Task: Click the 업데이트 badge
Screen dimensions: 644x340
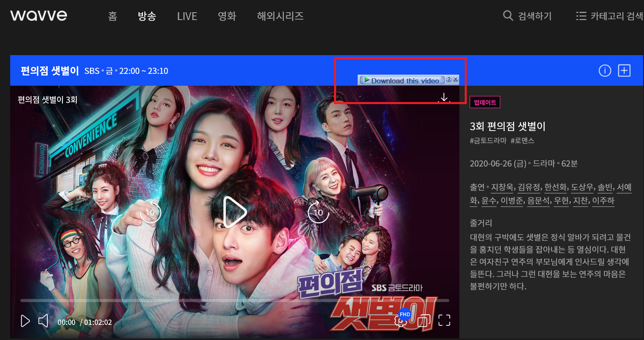Action: [x=485, y=102]
